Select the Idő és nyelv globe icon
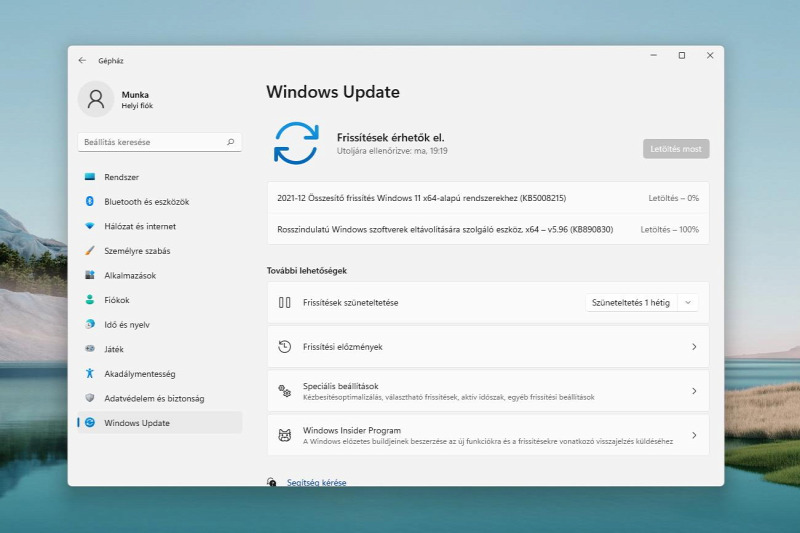Screen dimensions: 800x533 [90, 324]
